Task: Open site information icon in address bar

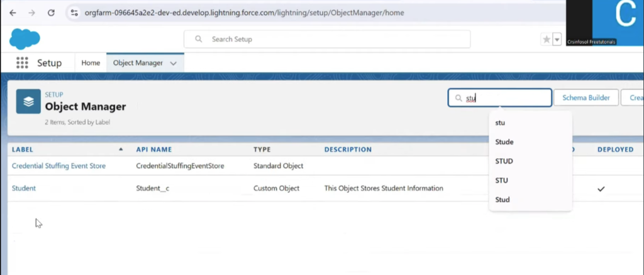Action: point(74,13)
